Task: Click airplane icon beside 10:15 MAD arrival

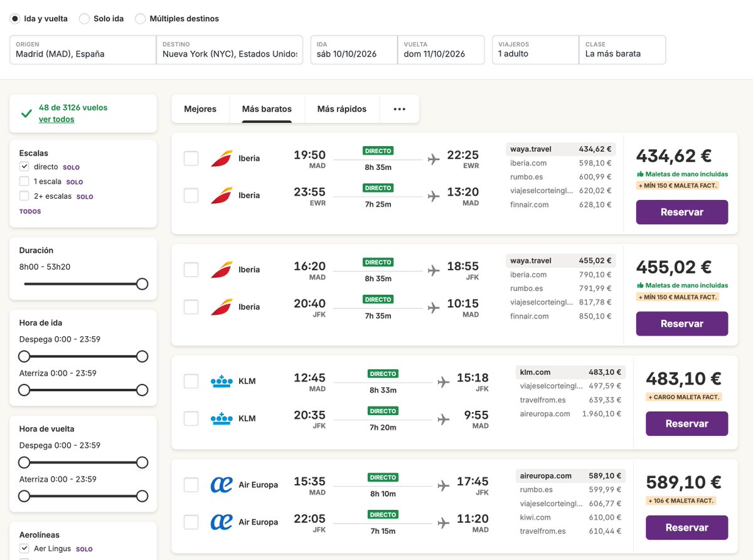Action: coord(433,308)
